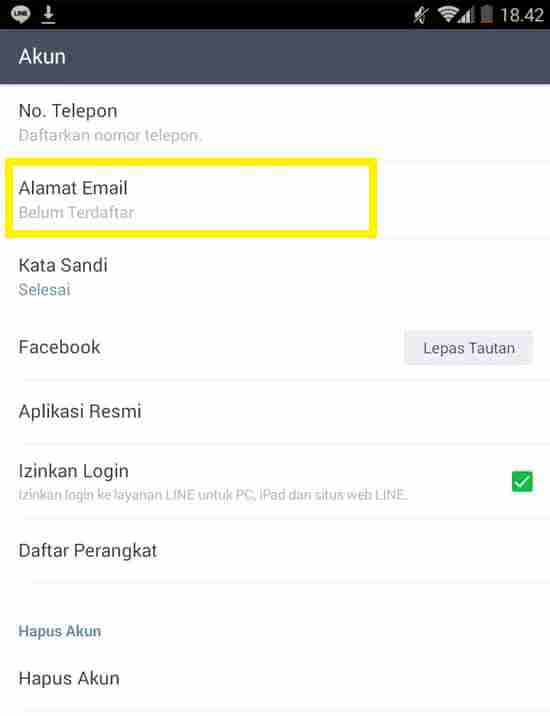Open the No. Telepon setting
The image size is (550, 716).
275,122
